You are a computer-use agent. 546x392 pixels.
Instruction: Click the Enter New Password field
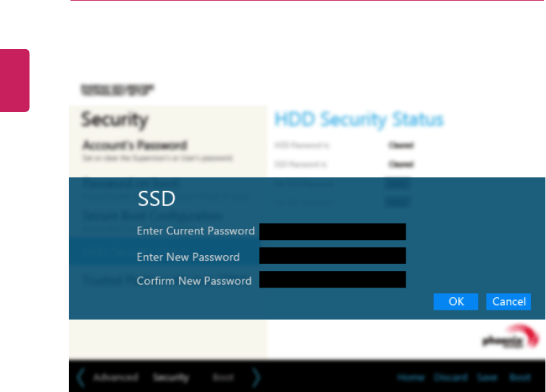coord(332,256)
